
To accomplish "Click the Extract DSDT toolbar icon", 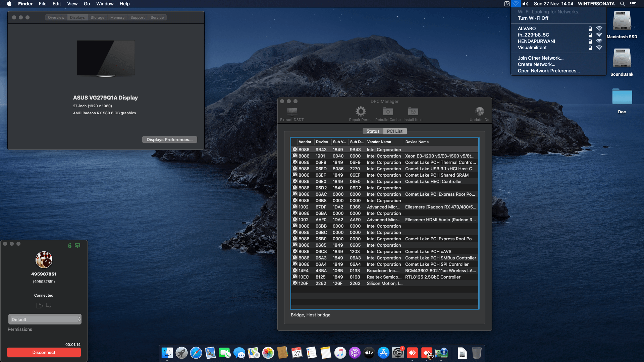I will click(292, 112).
